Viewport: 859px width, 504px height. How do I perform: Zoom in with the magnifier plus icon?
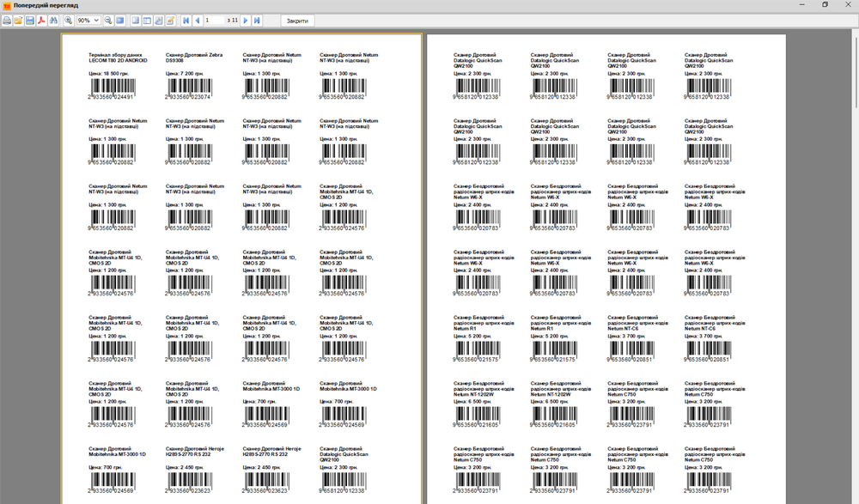[68, 20]
